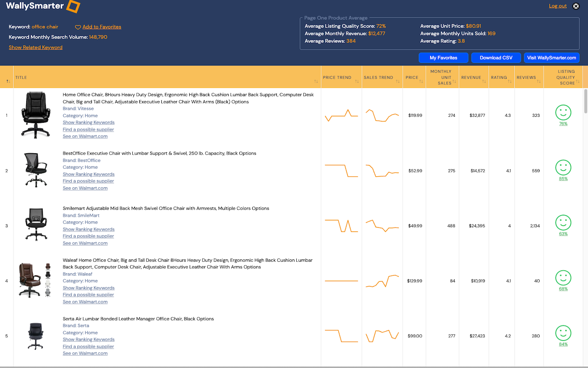Sort products by Price column header
Viewport: 588px width, 368px height.
[412, 77]
